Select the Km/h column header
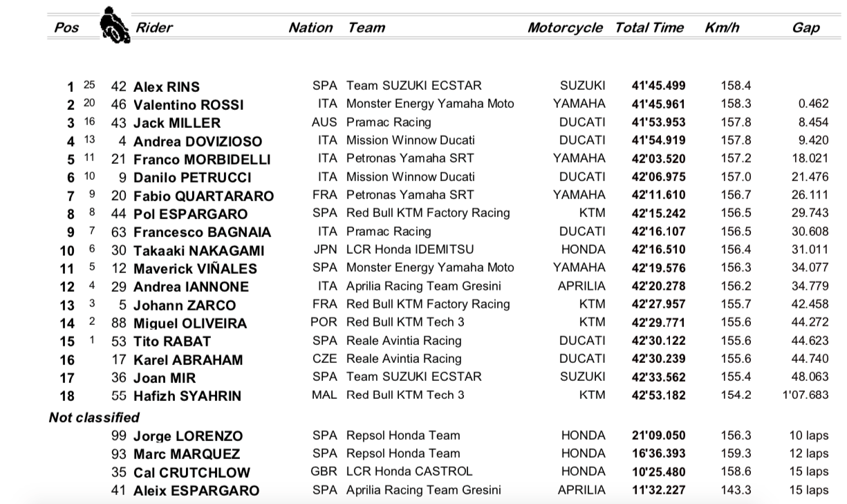Screen dimensions: 847x504 click(722, 28)
